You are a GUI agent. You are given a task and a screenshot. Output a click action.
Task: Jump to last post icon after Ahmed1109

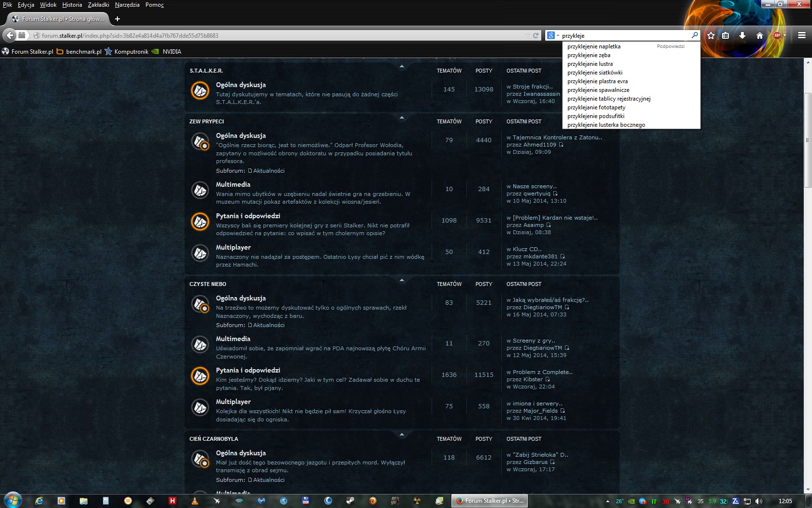click(561, 145)
